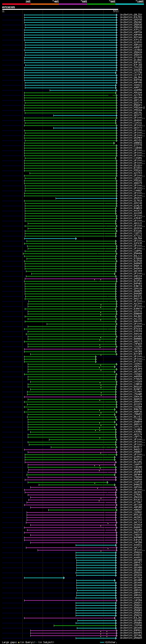This screenshot has height=644, width=146.
Task: Open the UniRef100_B3LFB3 hit label
Action: coord(131,17)
